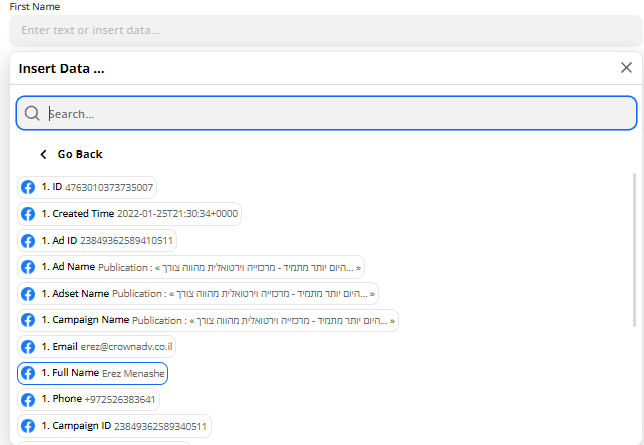Click the Go Back left chevron icon
Screen dimensions: 644x445
pyautogui.click(x=43, y=155)
